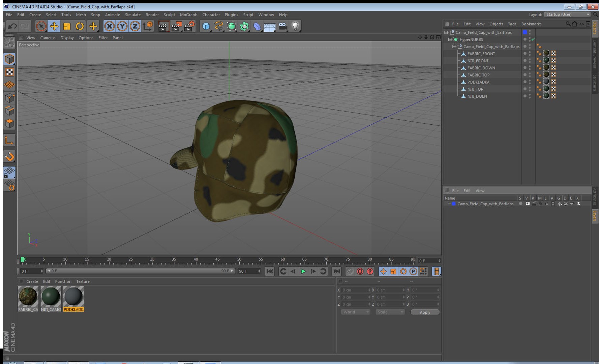Image resolution: width=599 pixels, height=364 pixels.
Task: Switch to Polygons mode
Action: point(9,123)
